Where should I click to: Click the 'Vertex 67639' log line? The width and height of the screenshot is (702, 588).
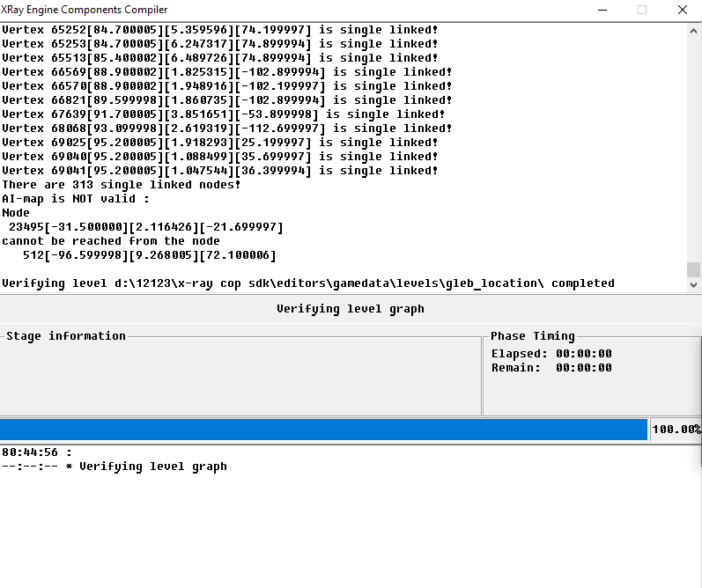click(x=224, y=114)
